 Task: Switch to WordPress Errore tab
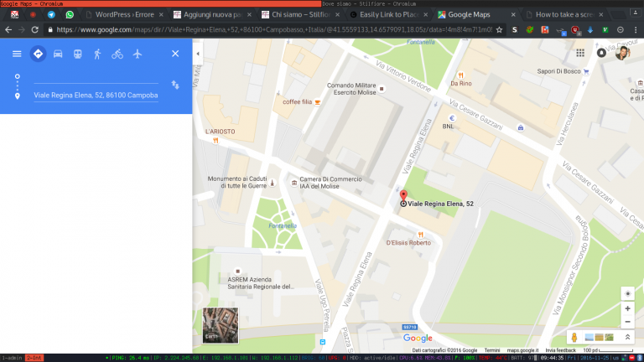coord(124,14)
